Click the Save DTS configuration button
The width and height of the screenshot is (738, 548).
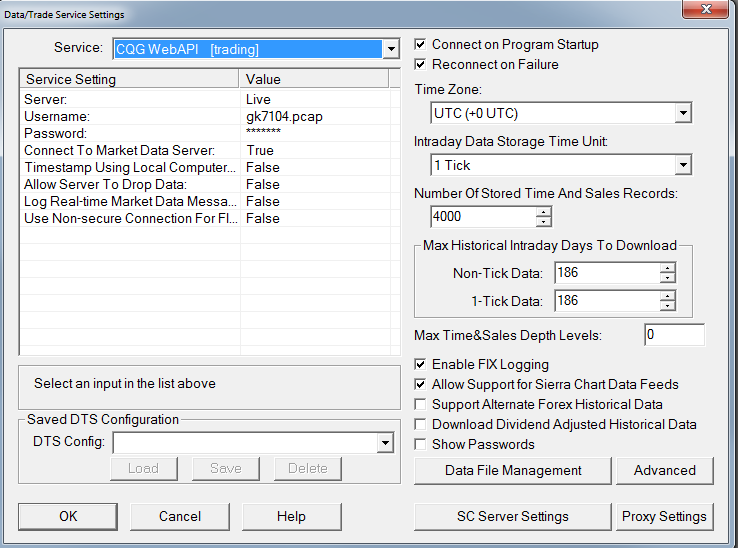click(225, 468)
